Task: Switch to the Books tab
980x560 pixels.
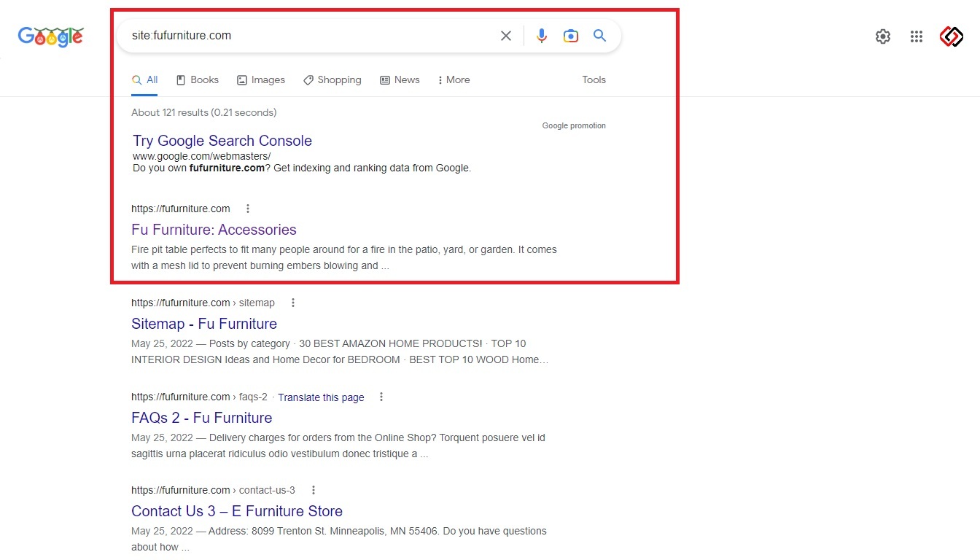Action: [x=198, y=80]
